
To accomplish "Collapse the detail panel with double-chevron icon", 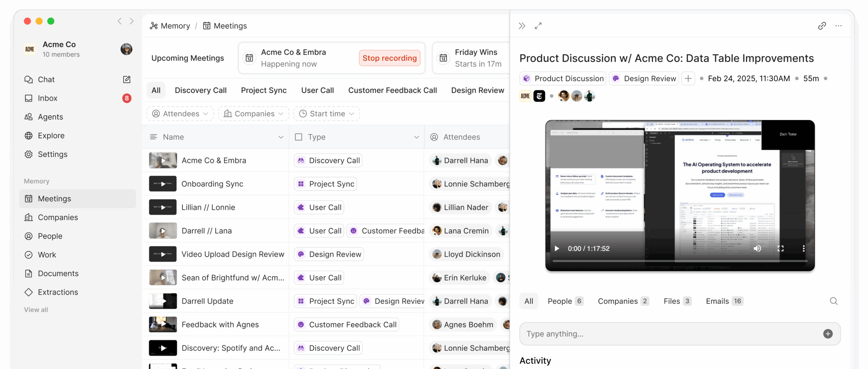I will click(522, 26).
